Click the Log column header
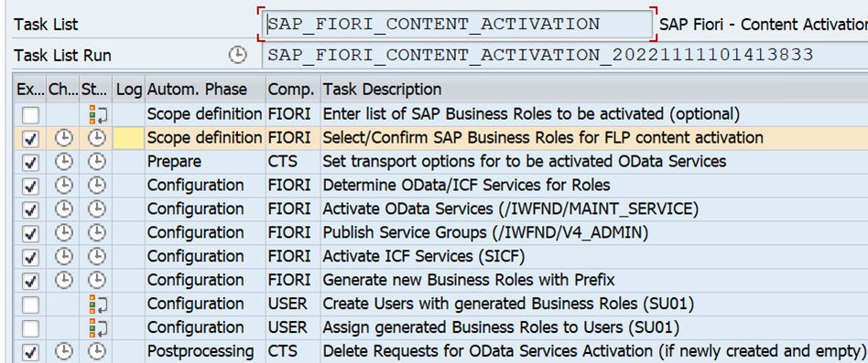 pos(129,89)
